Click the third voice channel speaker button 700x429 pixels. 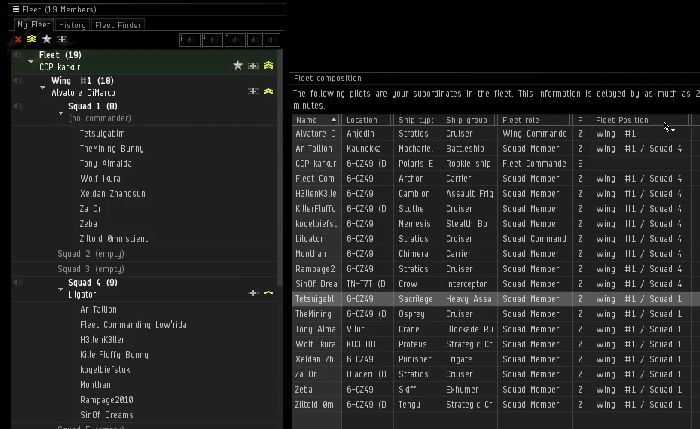coord(235,40)
